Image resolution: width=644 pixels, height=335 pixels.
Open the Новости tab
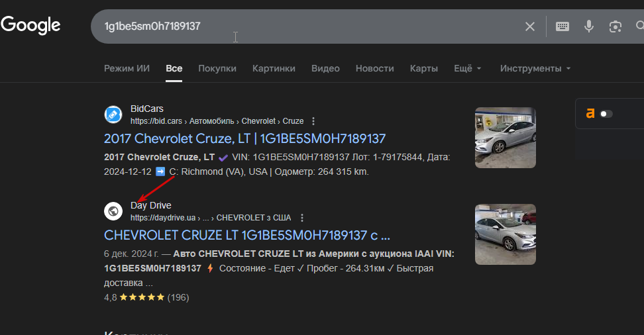click(374, 69)
